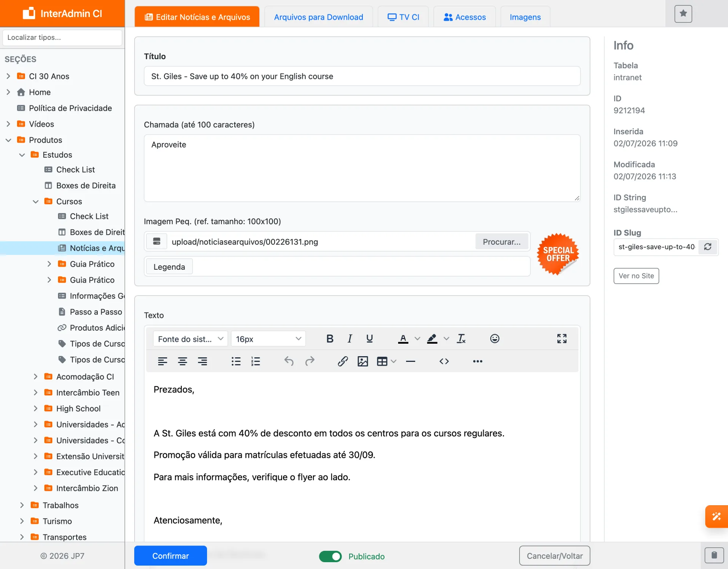Viewport: 728px width, 569px height.
Task: Click the star favorite button
Action: tap(683, 14)
